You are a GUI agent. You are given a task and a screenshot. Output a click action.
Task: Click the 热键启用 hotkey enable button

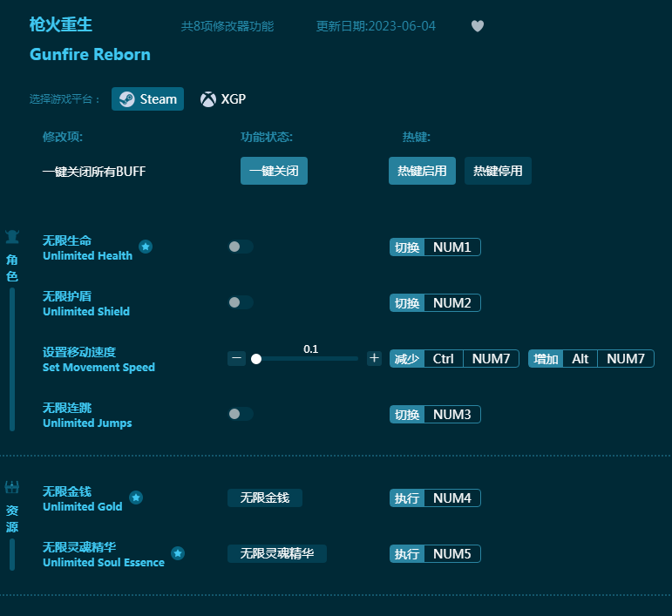(x=422, y=171)
